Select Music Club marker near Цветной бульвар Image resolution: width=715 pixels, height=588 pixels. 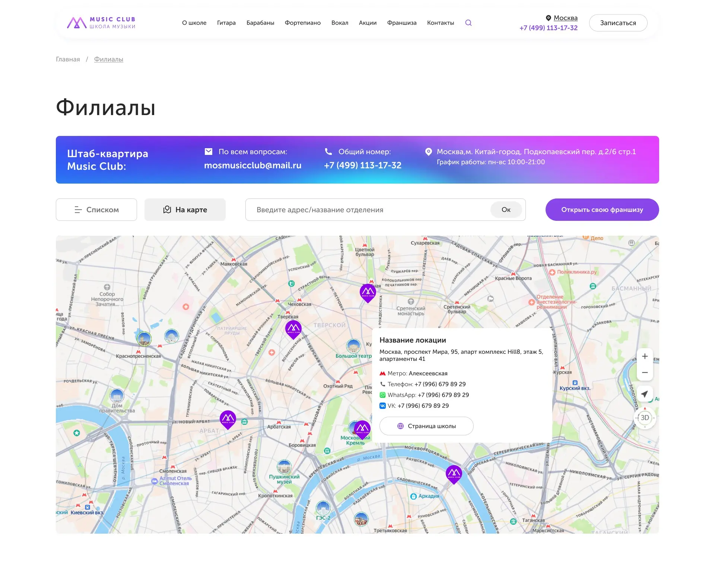[368, 293]
